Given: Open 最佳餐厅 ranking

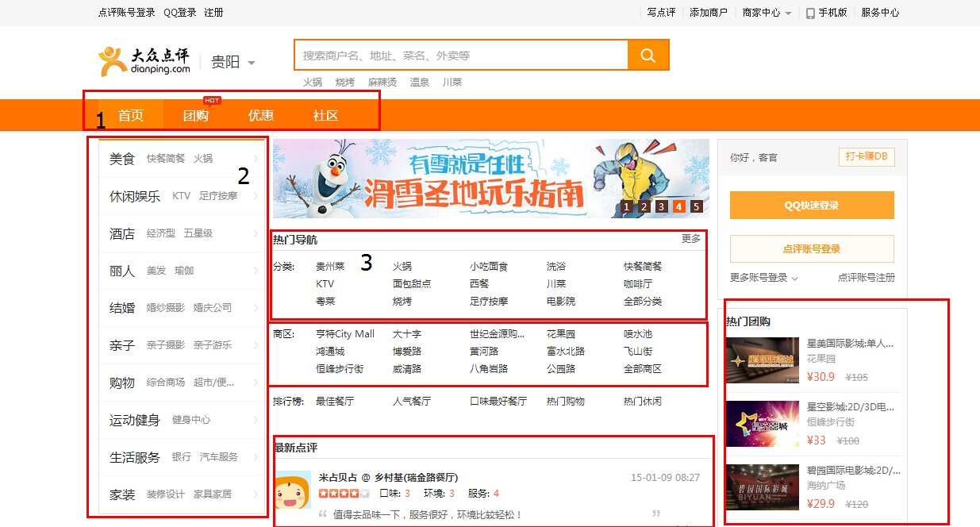Looking at the screenshot, I should click(335, 402).
